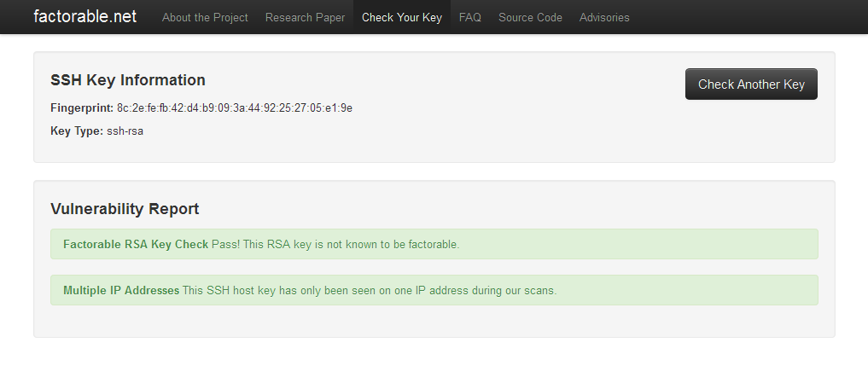Select the Check Your Key tab
868x389 pixels.
coord(402,17)
